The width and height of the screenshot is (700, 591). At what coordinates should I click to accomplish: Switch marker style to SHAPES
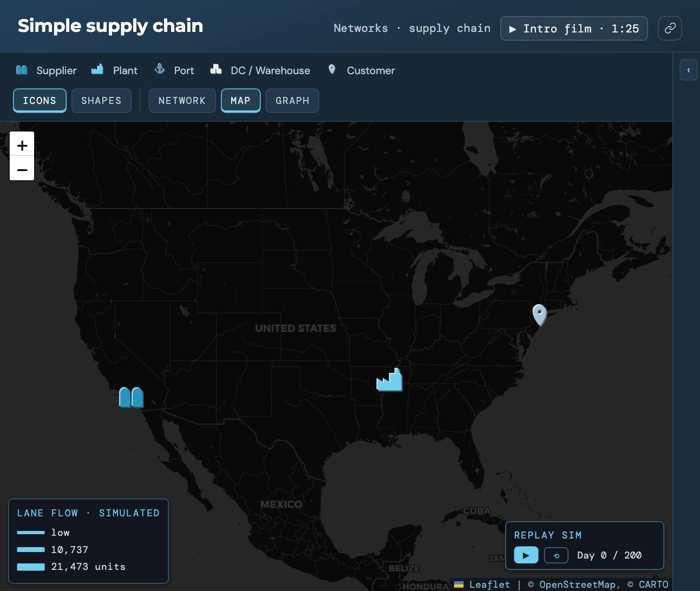[101, 101]
